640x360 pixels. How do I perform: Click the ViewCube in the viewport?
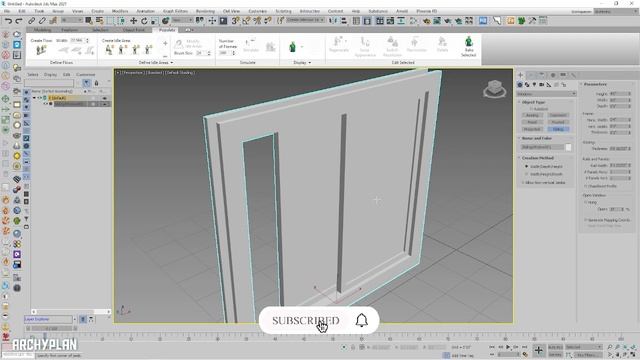point(495,89)
